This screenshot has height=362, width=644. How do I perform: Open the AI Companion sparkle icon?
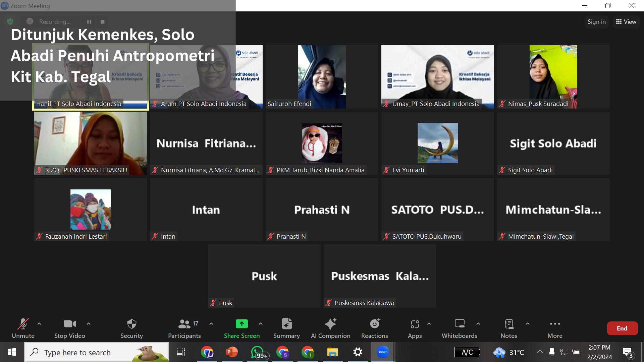330,324
